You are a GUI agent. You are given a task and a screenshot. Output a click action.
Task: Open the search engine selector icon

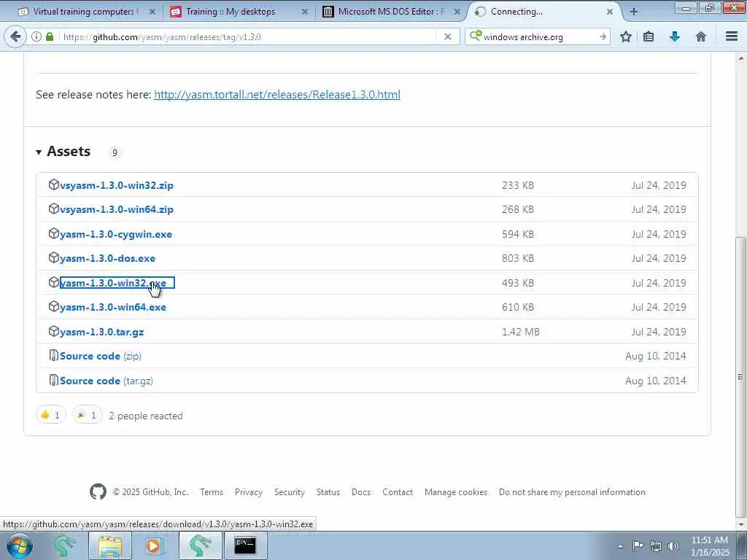[476, 36]
